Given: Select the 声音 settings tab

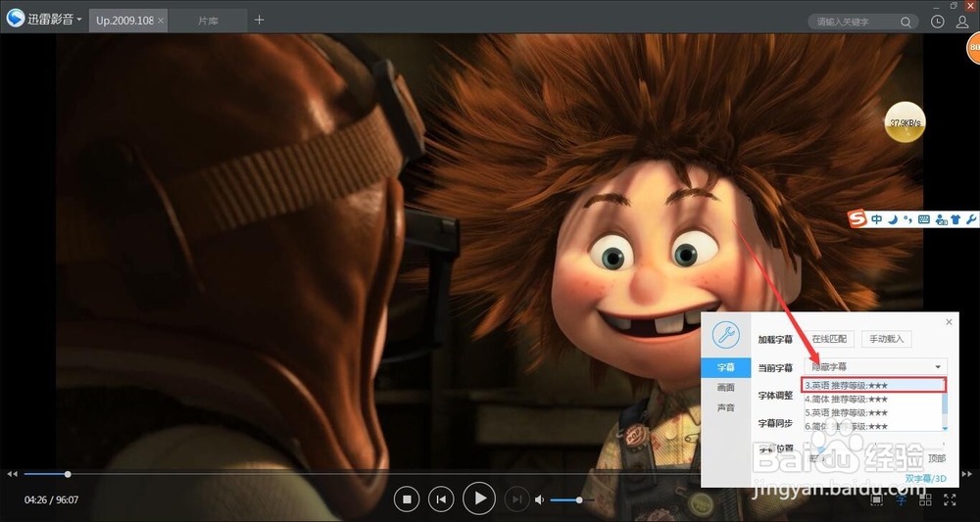Looking at the screenshot, I should point(725,407).
